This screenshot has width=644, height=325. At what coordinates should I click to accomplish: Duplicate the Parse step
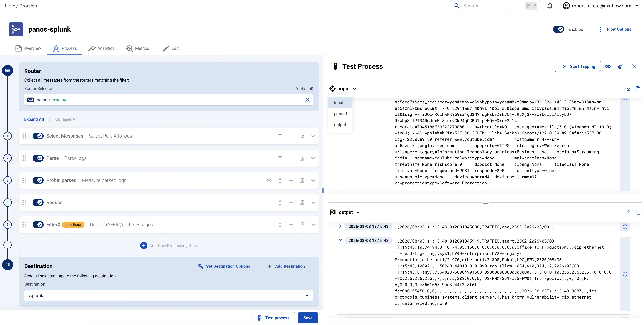pos(302,158)
